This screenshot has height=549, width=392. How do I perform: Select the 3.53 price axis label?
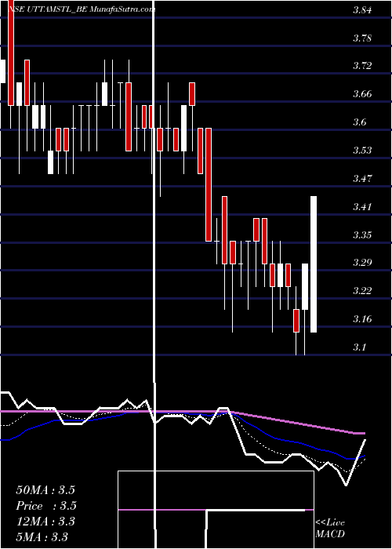coord(362,151)
